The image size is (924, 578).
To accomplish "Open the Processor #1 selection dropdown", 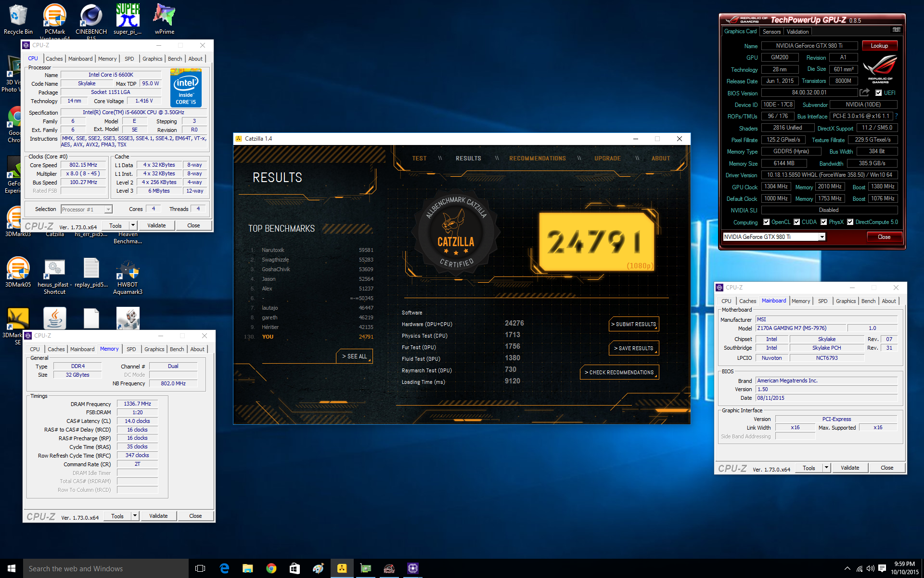I will [108, 210].
